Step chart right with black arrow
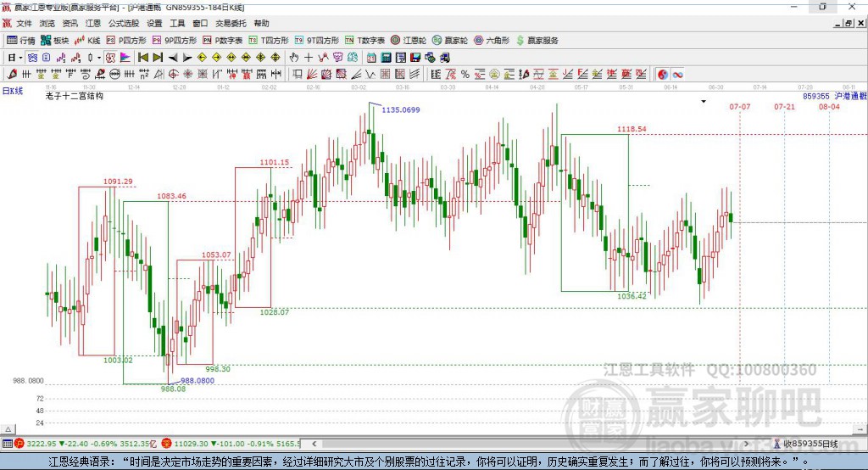Image resolution: width=868 pixels, height=470 pixels. (x=187, y=58)
